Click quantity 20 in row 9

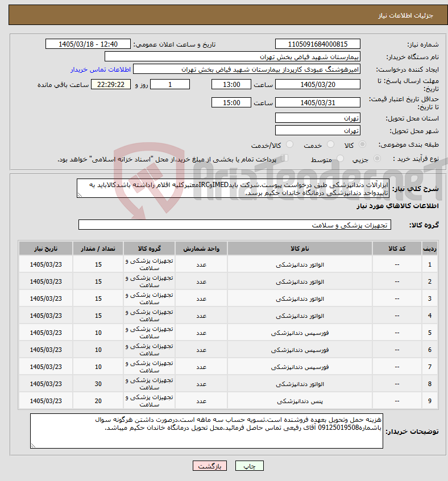(x=98, y=401)
